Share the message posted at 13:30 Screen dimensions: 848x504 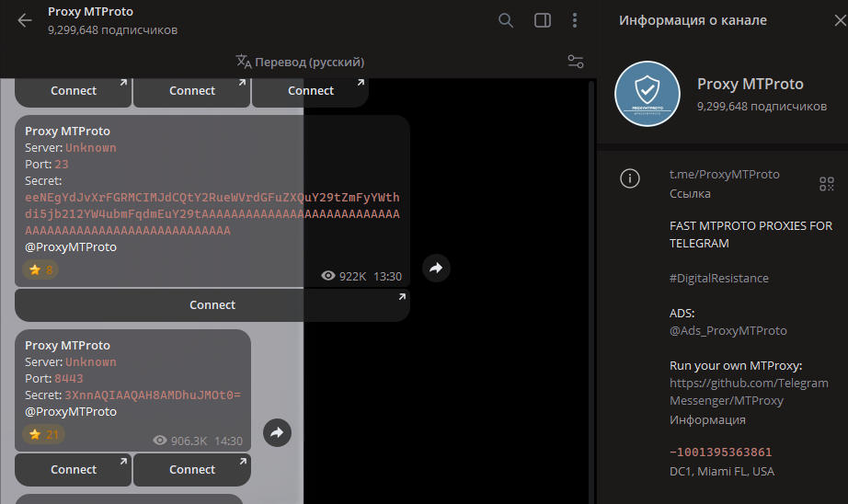[x=436, y=268]
